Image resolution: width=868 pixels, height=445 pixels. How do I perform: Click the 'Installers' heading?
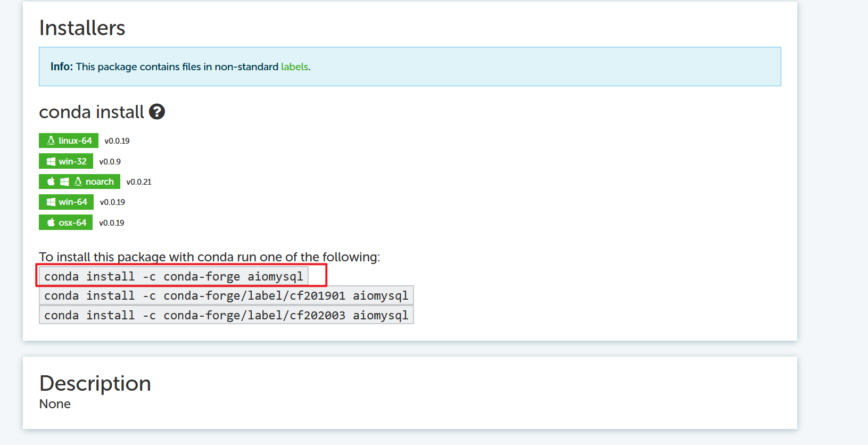pos(82,28)
